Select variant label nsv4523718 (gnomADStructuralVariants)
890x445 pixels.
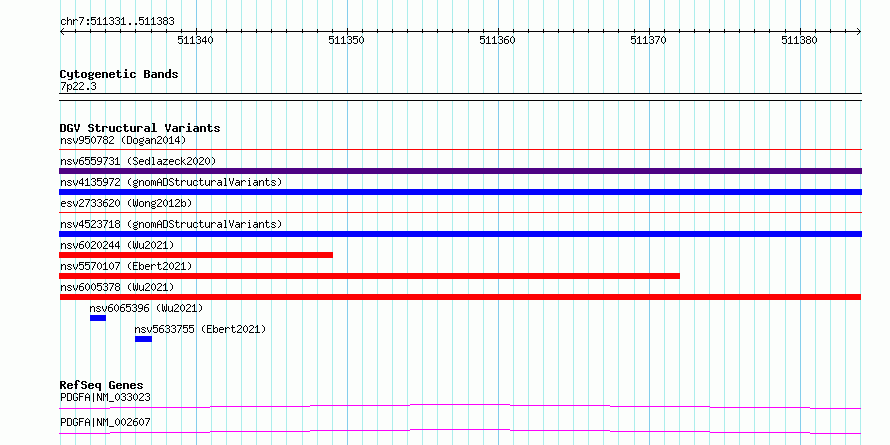click(171, 224)
